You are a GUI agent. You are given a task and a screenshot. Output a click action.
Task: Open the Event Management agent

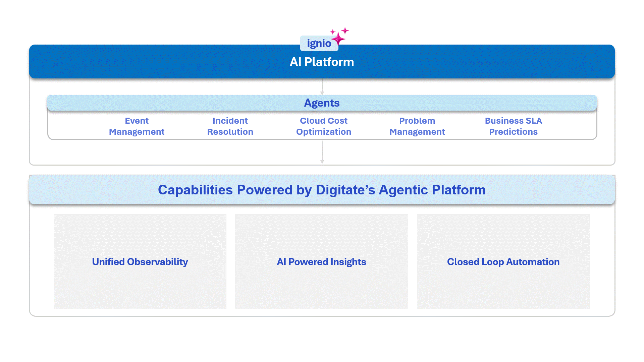pyautogui.click(x=137, y=126)
